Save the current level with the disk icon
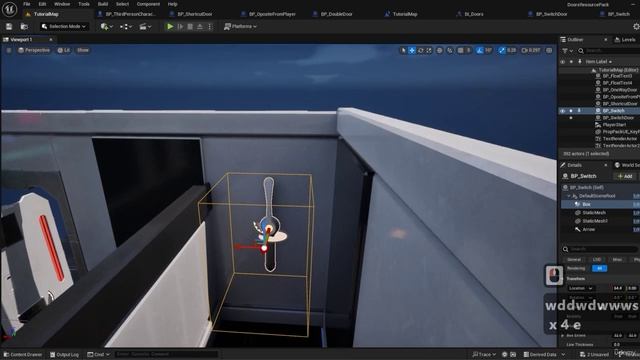The image size is (640, 360). tap(9, 27)
